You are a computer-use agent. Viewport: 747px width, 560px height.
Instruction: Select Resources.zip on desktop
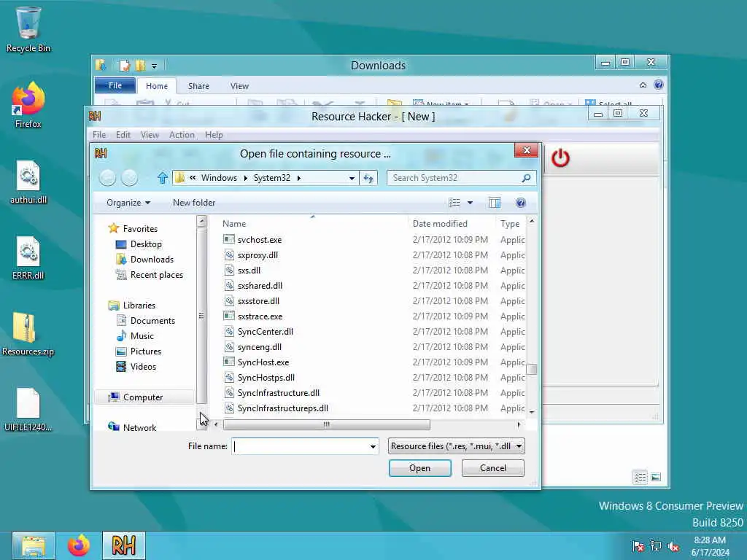point(28,334)
